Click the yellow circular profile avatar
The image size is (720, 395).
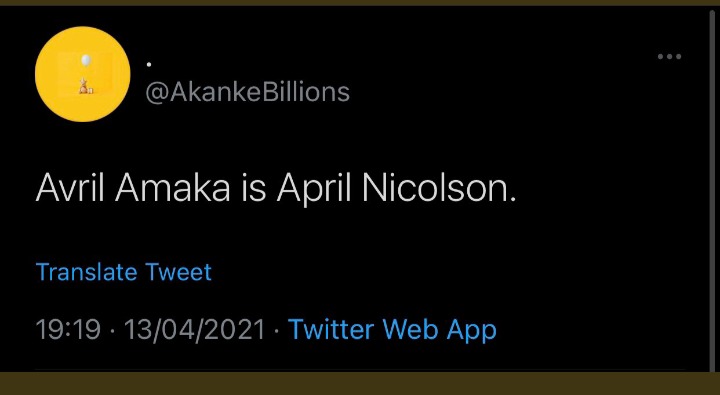(83, 74)
